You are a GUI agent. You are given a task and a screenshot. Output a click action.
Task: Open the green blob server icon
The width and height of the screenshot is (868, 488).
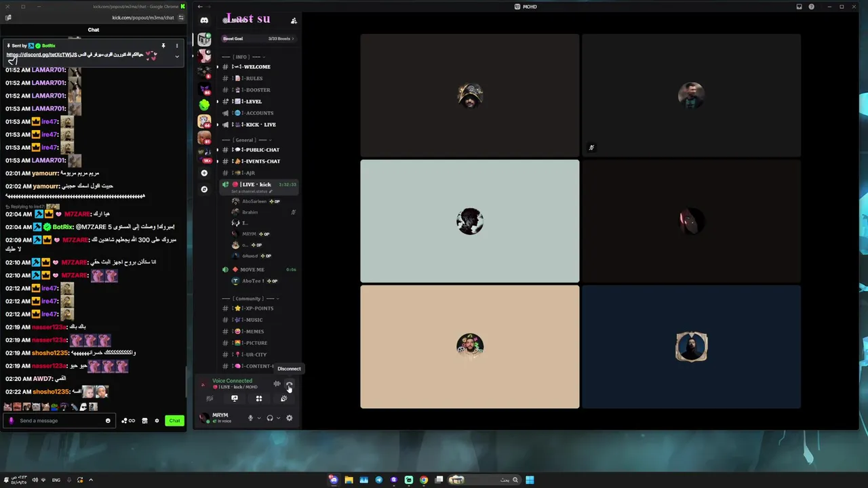204,104
